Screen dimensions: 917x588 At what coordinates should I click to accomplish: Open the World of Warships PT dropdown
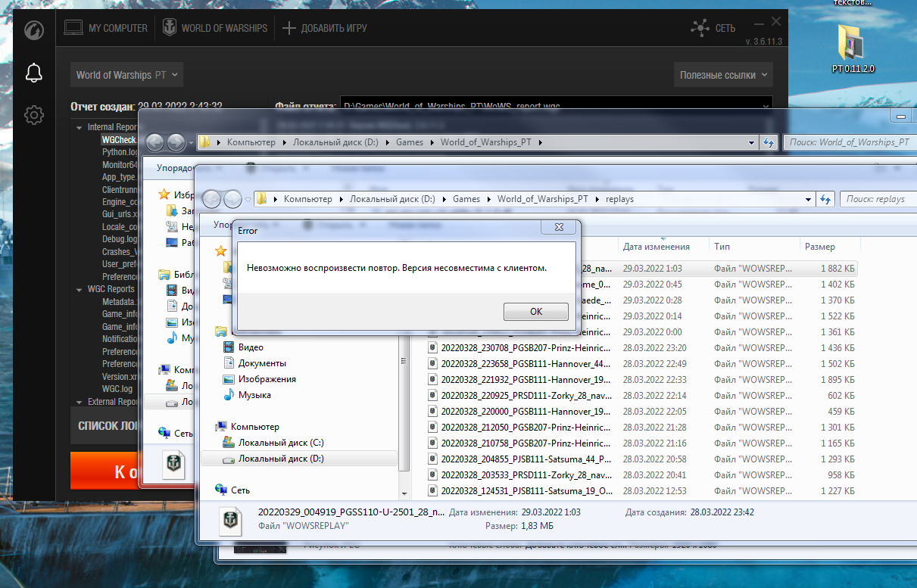(x=127, y=75)
